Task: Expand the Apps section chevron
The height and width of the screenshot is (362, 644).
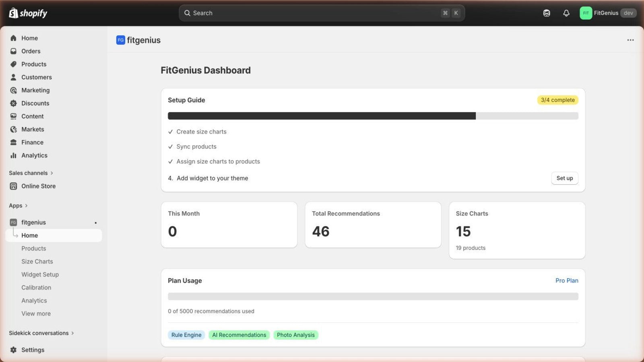Action: (x=26, y=206)
